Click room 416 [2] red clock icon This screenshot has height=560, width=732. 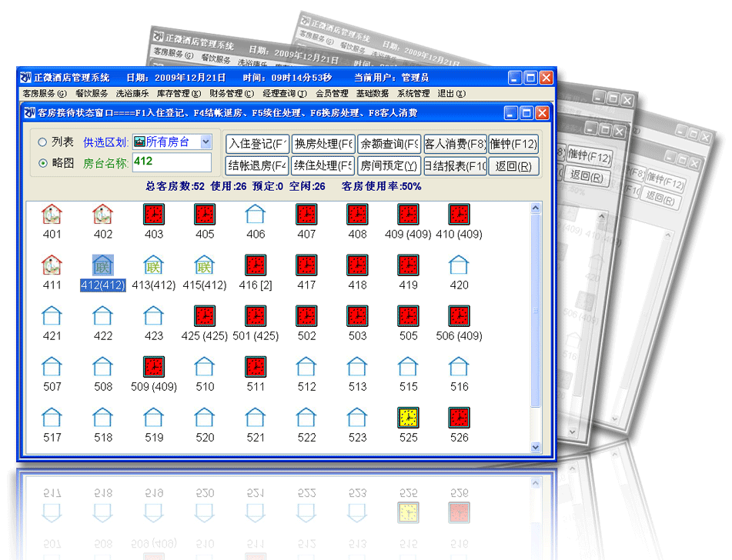pos(256,265)
